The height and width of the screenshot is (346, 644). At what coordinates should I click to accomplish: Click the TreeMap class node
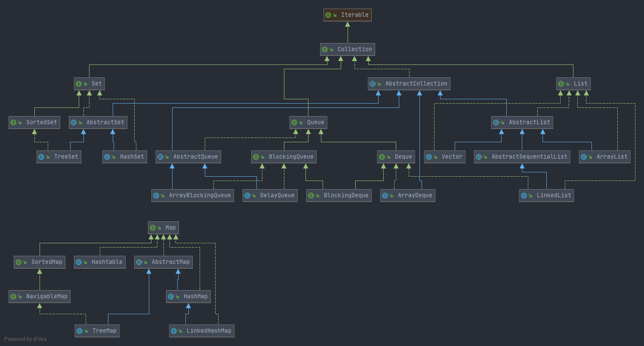(97, 331)
